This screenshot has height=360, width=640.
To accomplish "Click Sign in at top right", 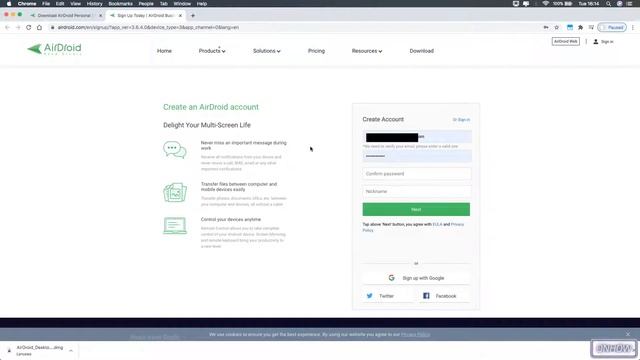I will pos(603,42).
